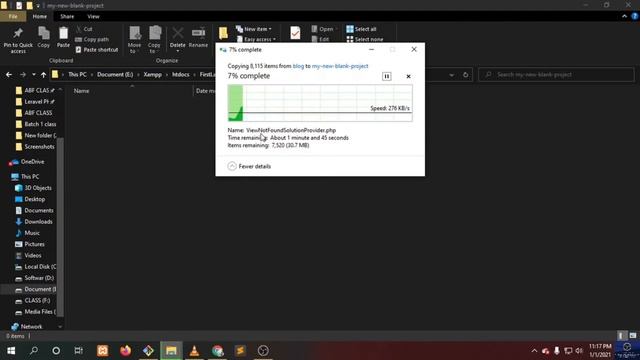This screenshot has width=640, height=360.
Task: Open recent locations dropdown arrow
Action: [x=33, y=75]
